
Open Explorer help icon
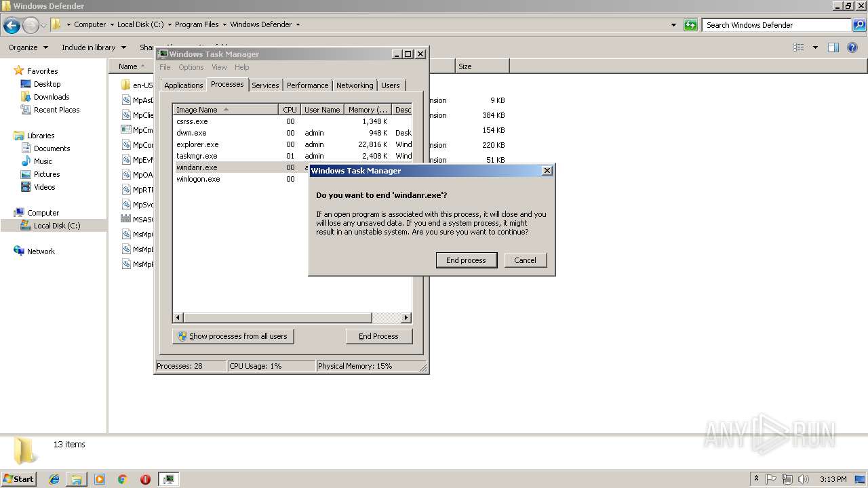pyautogui.click(x=853, y=47)
